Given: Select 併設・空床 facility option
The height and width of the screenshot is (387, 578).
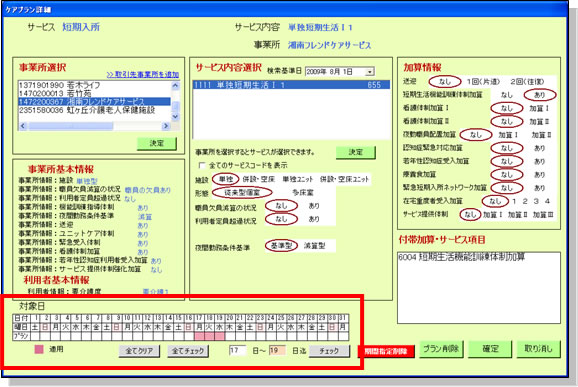Looking at the screenshot, I should point(258,179).
